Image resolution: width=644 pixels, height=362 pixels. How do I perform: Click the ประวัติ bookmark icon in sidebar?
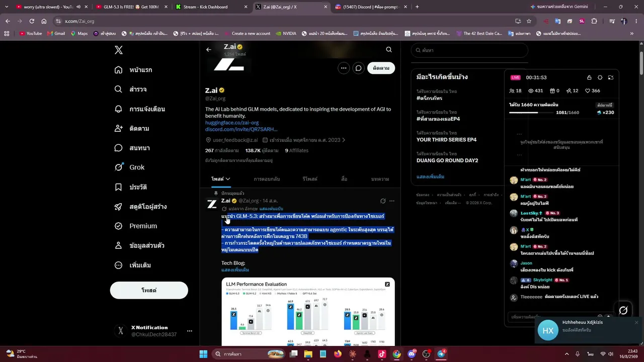coord(118,187)
